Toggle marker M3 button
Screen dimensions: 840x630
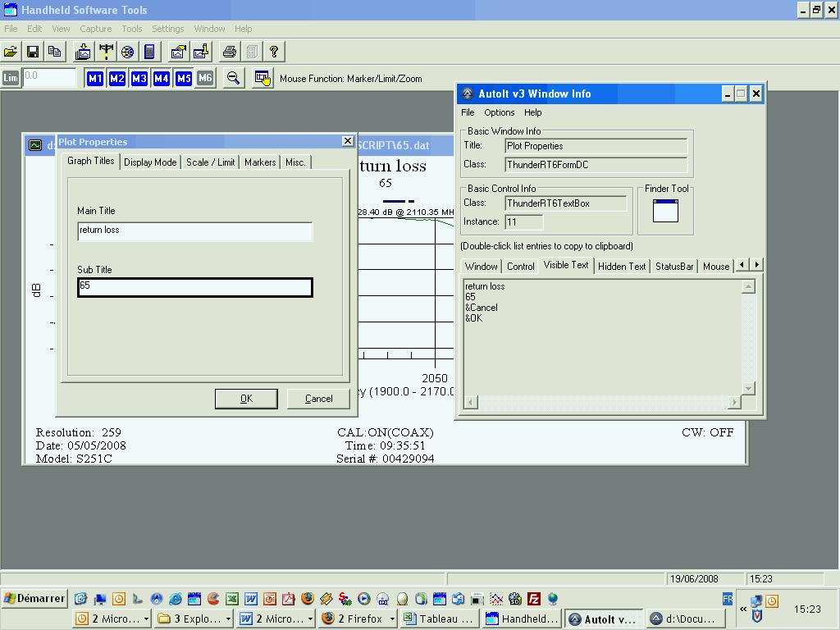tap(139, 78)
